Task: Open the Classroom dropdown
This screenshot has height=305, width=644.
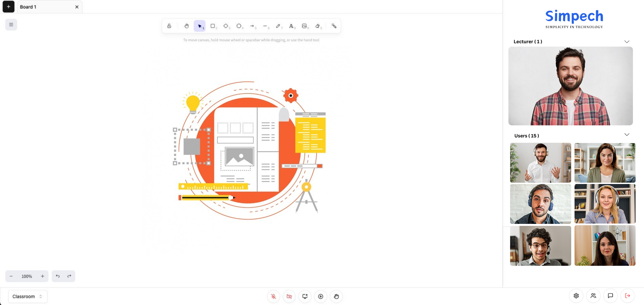Action: point(28,296)
